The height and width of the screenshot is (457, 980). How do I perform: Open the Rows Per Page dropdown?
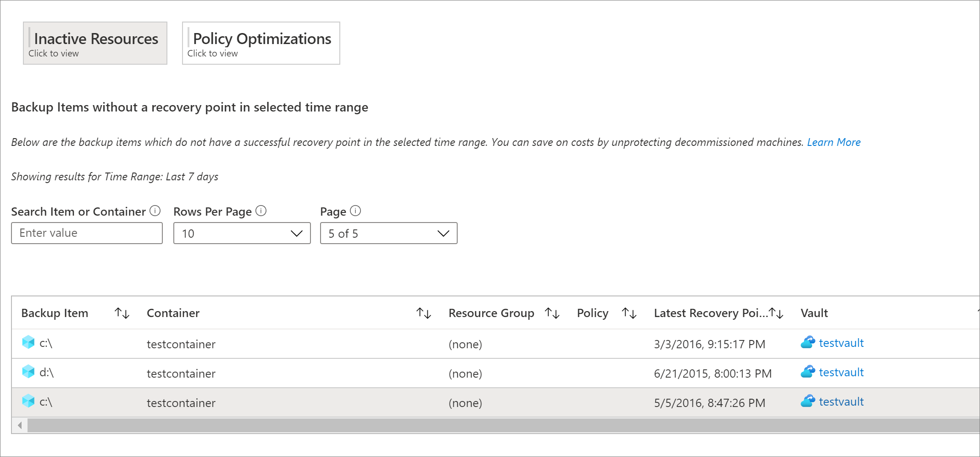point(242,234)
